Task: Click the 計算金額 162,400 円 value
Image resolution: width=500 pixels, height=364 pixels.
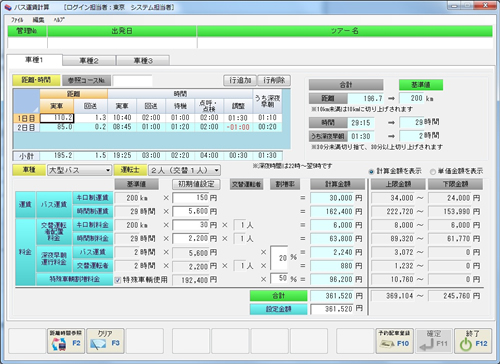Action: point(332,211)
